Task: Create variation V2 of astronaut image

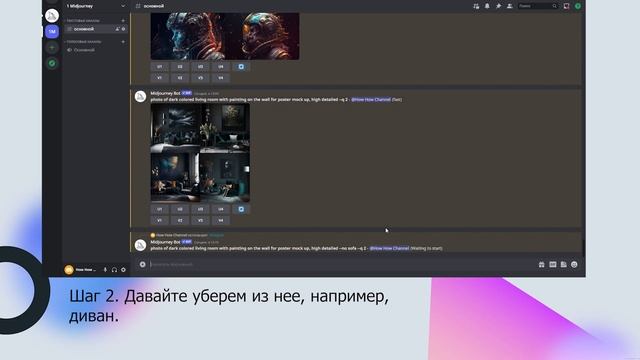Action: tap(180, 78)
